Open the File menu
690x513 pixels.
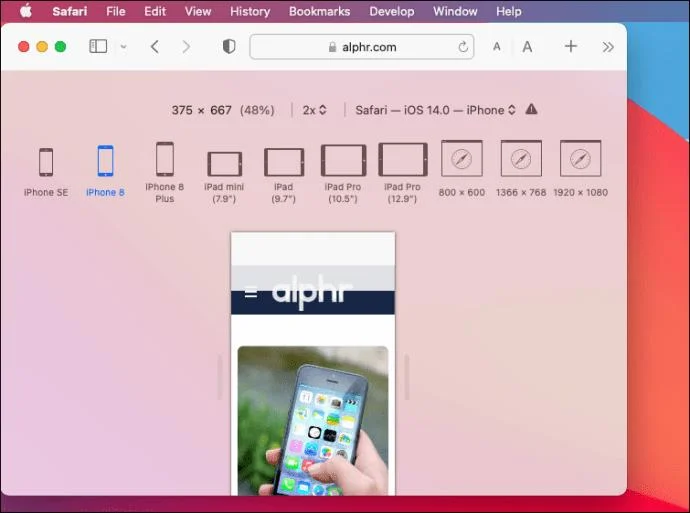[x=116, y=11]
